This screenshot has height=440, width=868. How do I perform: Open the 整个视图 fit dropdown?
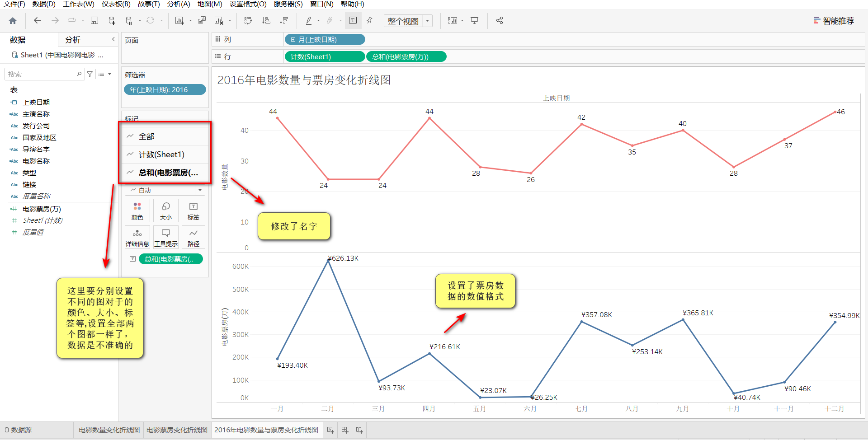coord(408,21)
